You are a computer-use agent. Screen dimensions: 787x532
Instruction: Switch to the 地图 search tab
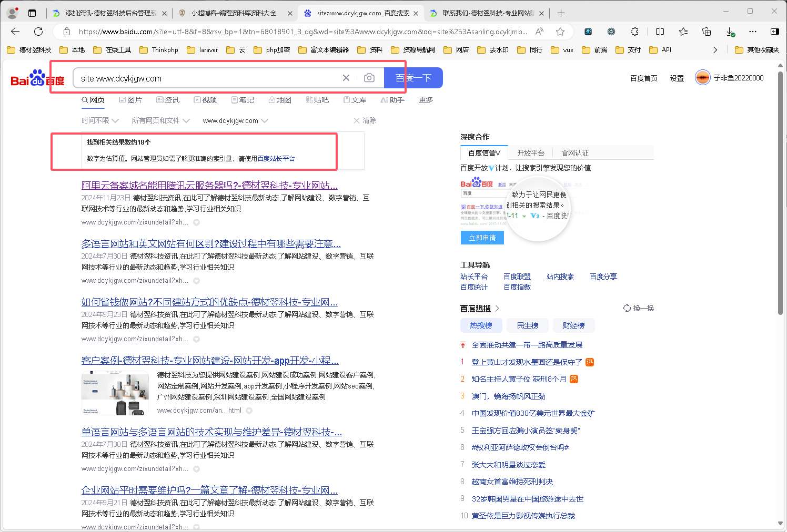[x=280, y=100]
